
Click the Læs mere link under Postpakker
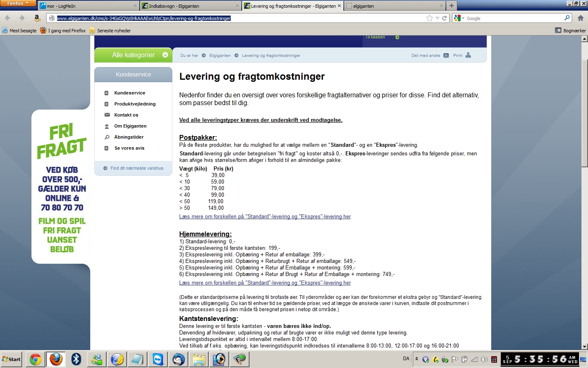[x=265, y=217]
